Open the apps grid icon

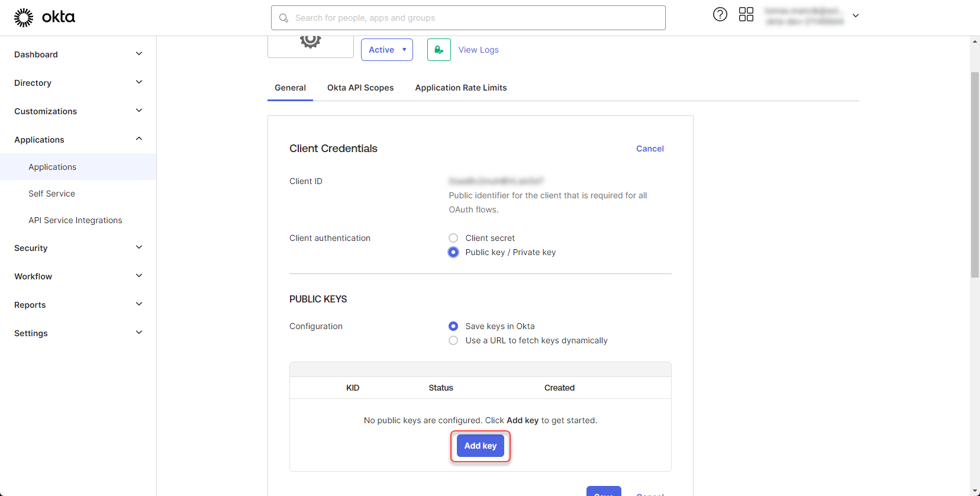tap(746, 15)
